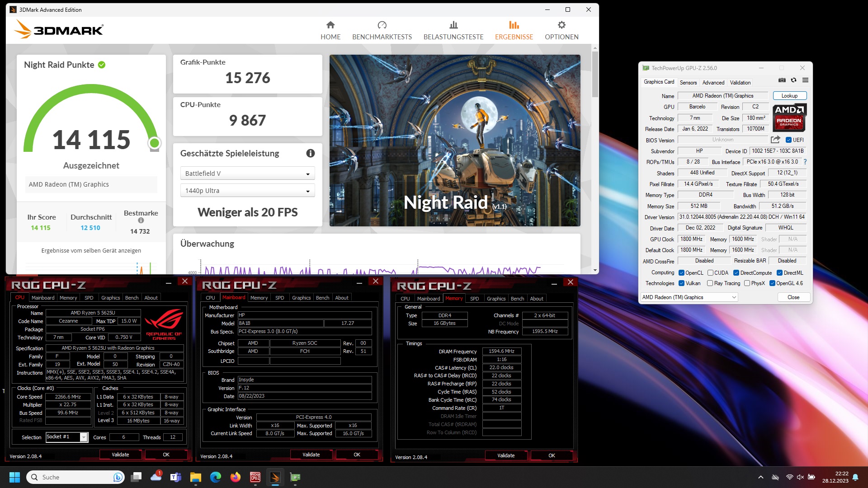
Task: Click OK in the Mainboard CPU-Z window
Action: (357, 455)
